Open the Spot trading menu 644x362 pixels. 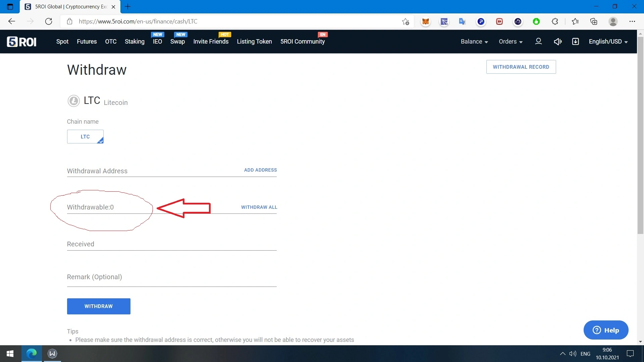[x=62, y=42]
